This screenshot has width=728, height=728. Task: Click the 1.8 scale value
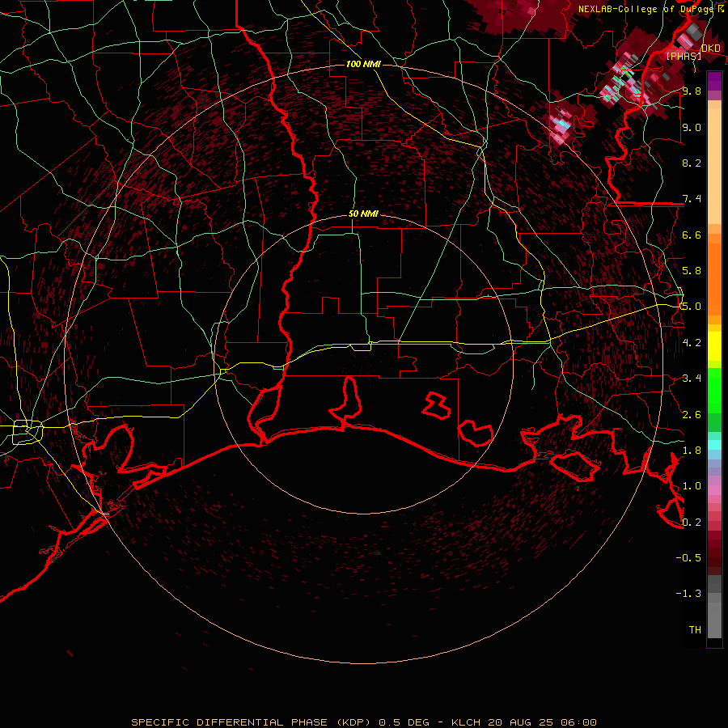tap(692, 451)
